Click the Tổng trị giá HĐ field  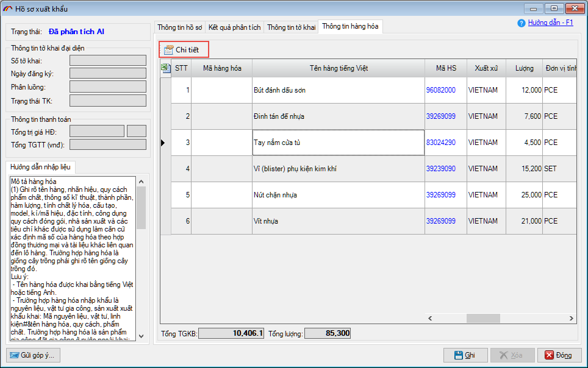(x=97, y=131)
